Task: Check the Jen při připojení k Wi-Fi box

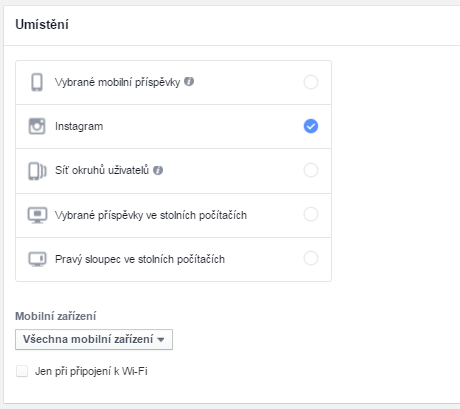Action: [22, 371]
